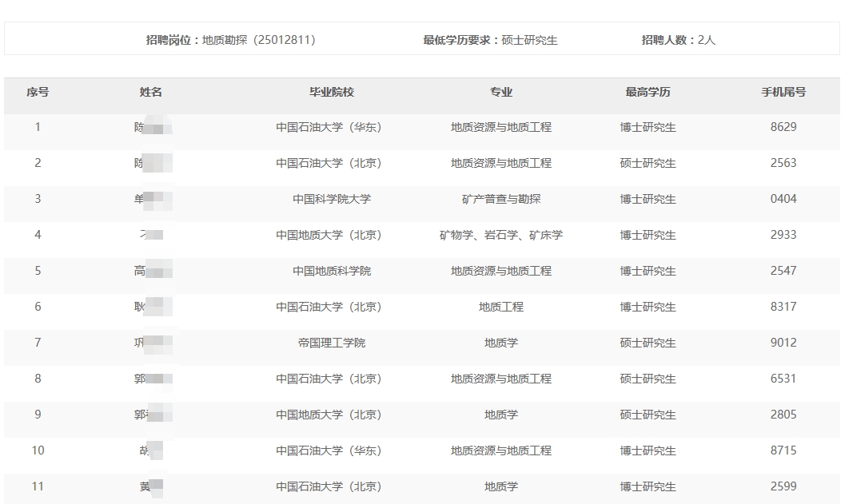The image size is (841, 504).
Task: Select phone tail number 2599
Action: pos(783,486)
